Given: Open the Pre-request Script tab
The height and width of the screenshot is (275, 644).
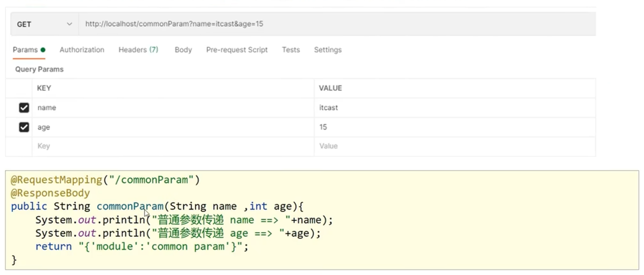Looking at the screenshot, I should click(x=237, y=50).
